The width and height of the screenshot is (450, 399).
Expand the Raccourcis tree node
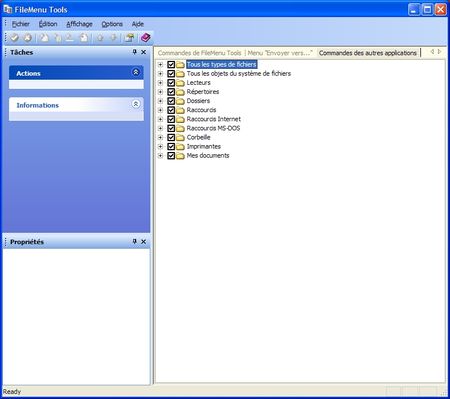(160, 110)
